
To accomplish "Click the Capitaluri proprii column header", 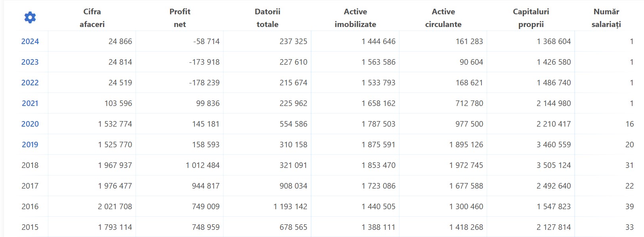I will [531, 18].
